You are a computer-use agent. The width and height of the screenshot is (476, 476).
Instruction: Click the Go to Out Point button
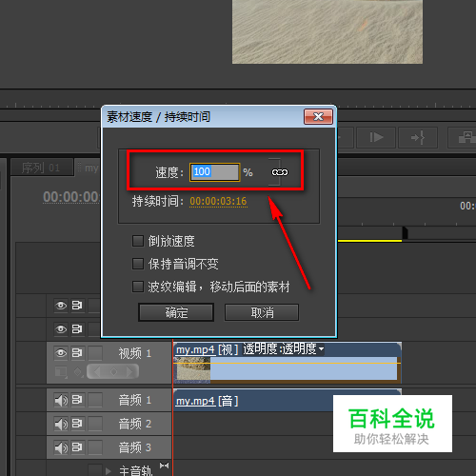point(418,137)
